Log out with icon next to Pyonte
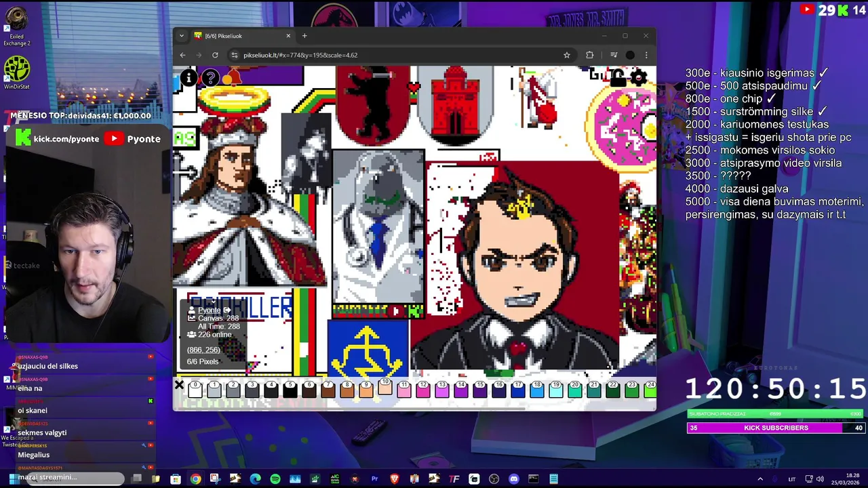This screenshot has width=868, height=488. pos(226,310)
